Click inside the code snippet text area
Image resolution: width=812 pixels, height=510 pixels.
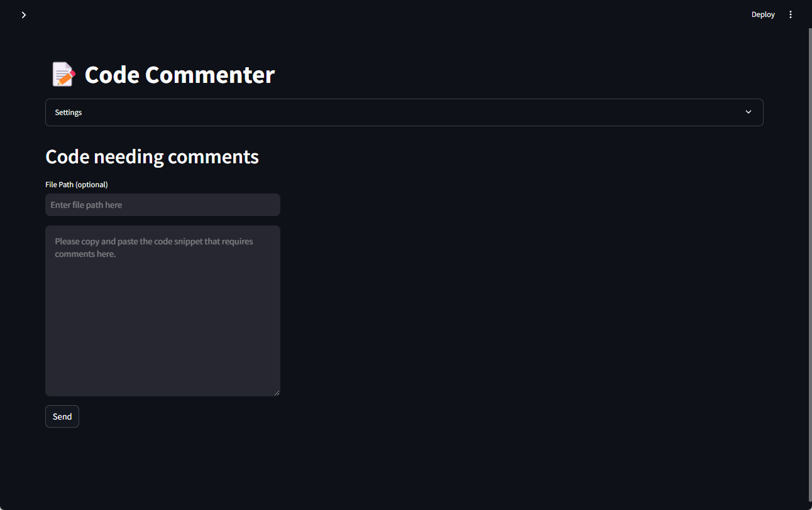(x=162, y=301)
